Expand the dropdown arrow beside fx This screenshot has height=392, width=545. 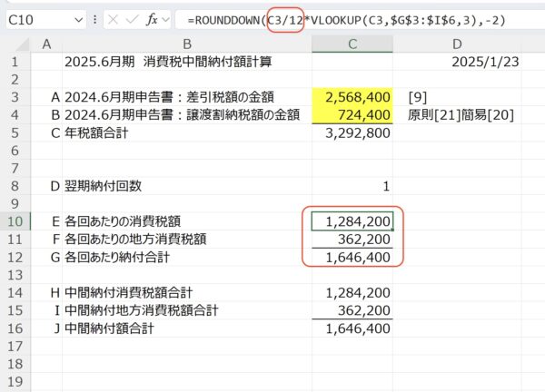166,20
